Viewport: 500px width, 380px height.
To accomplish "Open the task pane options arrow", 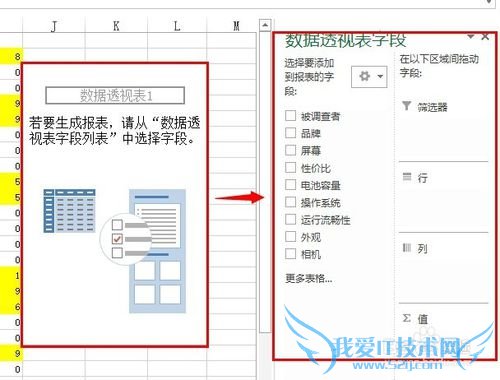I will [x=470, y=36].
